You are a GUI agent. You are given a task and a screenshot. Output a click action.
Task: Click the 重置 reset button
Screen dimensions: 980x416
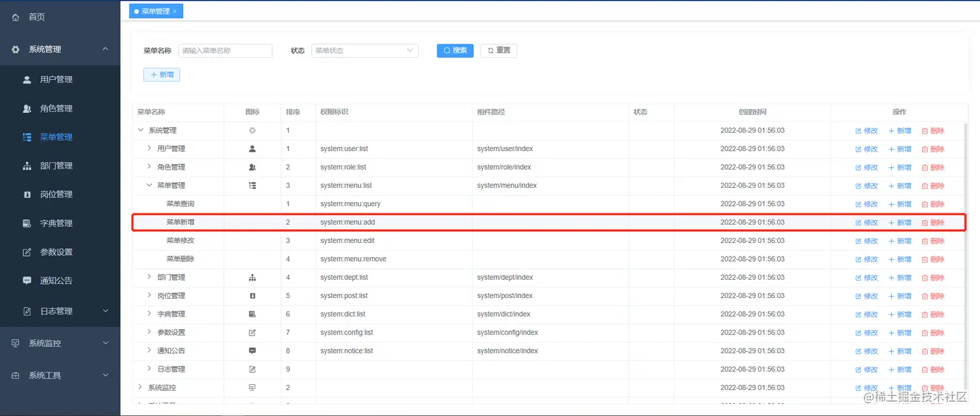click(498, 51)
